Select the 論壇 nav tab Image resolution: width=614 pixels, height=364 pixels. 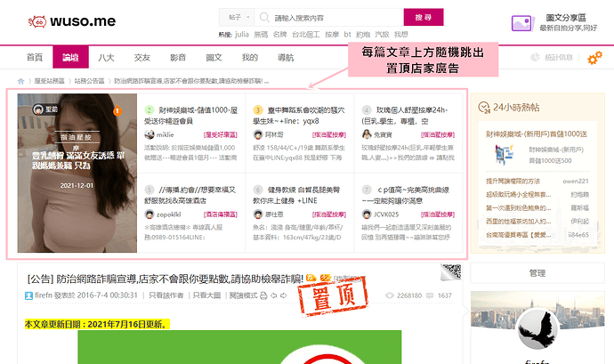[x=70, y=57]
